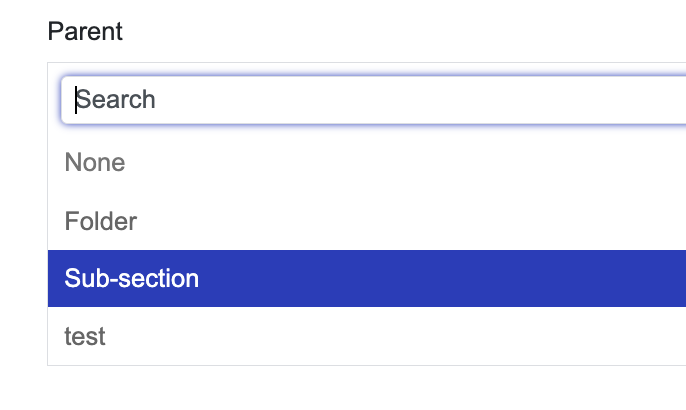Image resolution: width=686 pixels, height=410 pixels.
Task: Pick the test option
Action: click(85, 337)
